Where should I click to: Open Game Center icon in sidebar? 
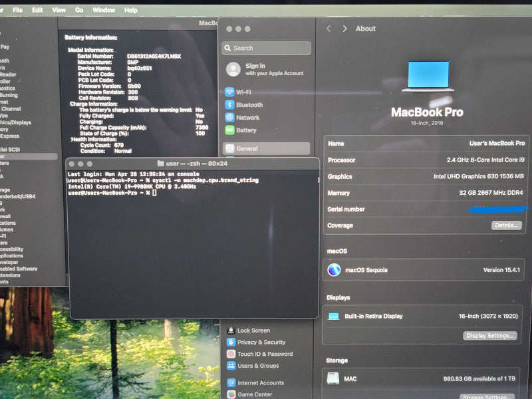[x=231, y=394]
